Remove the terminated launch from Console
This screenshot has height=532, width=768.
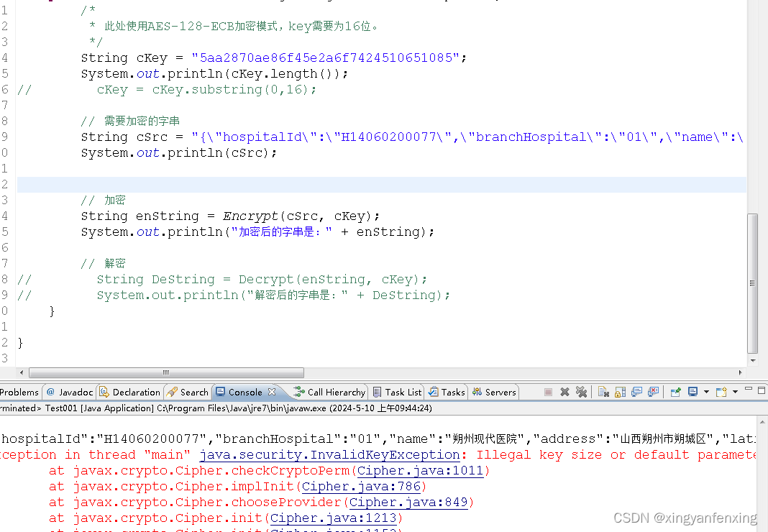click(x=564, y=392)
